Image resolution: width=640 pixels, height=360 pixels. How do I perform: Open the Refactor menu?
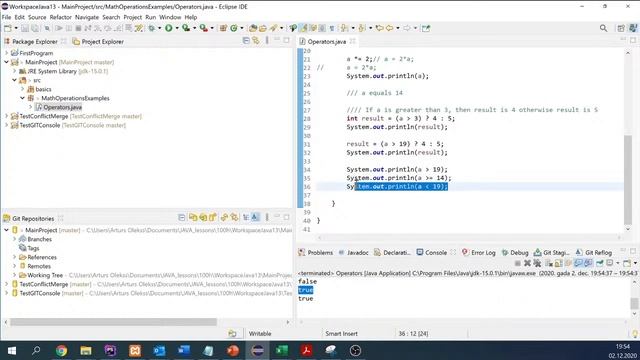point(60,17)
